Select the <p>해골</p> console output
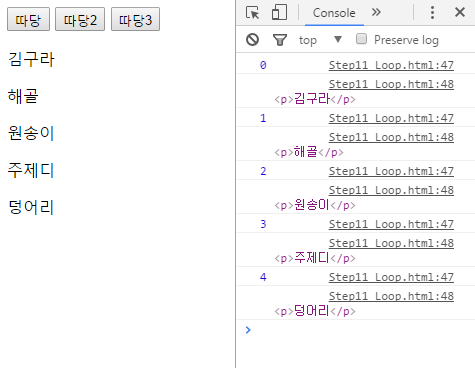475x368 pixels. pyautogui.click(x=309, y=152)
